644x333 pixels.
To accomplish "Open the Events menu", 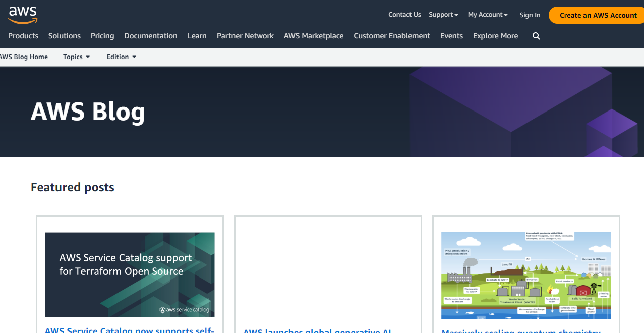I will (451, 36).
